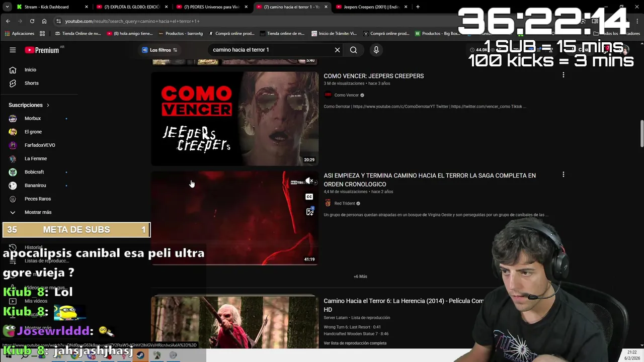
Task: Open ASI EMPIEZA Y TERMINA CAMINO HACIA title
Action: pyautogui.click(x=430, y=179)
